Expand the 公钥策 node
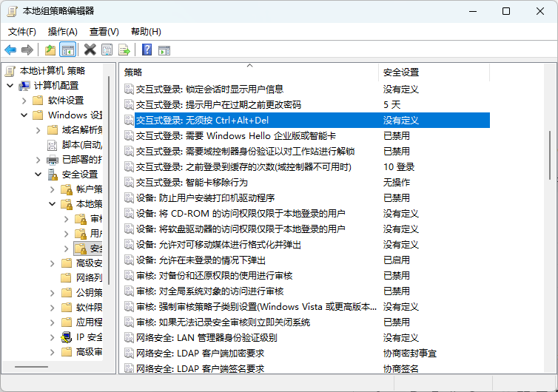This screenshot has height=392, width=558. tap(52, 293)
